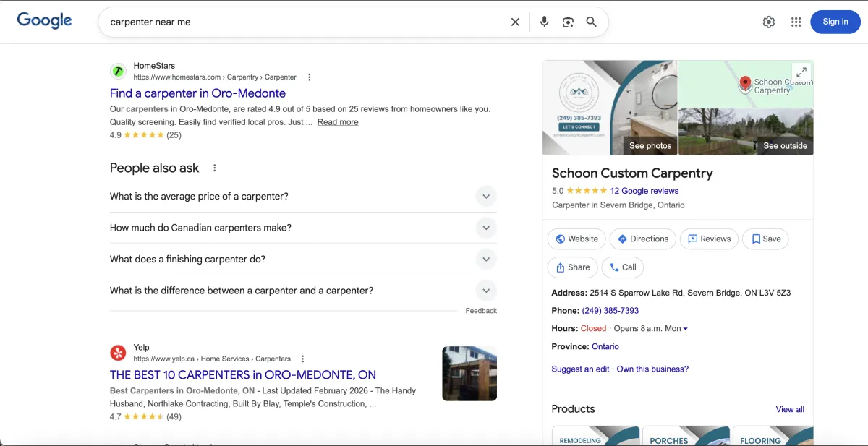Open the Flooring product card
This screenshot has width=868, height=446.
click(773, 436)
